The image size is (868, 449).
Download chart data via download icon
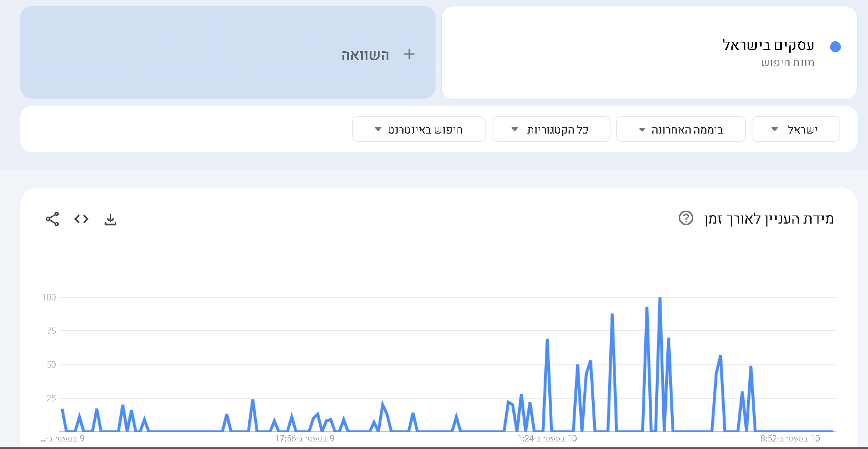coord(110,219)
